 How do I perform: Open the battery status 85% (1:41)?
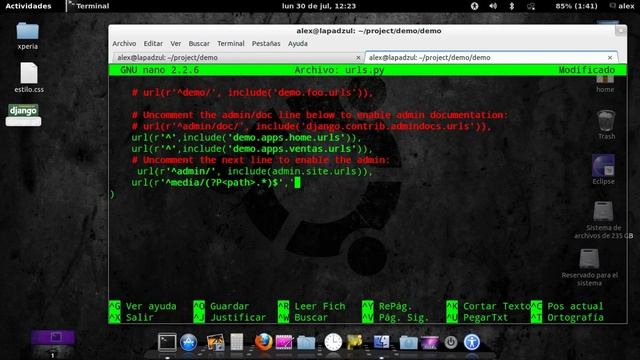576,6
